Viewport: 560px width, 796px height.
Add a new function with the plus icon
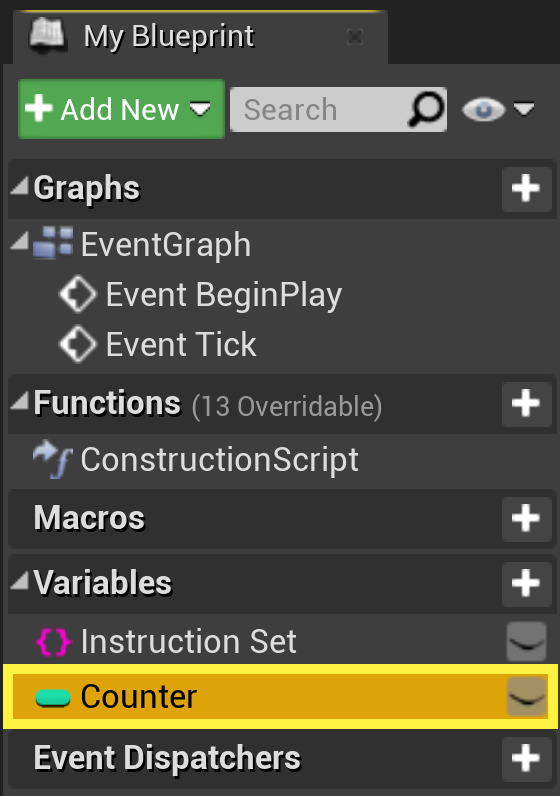point(526,404)
